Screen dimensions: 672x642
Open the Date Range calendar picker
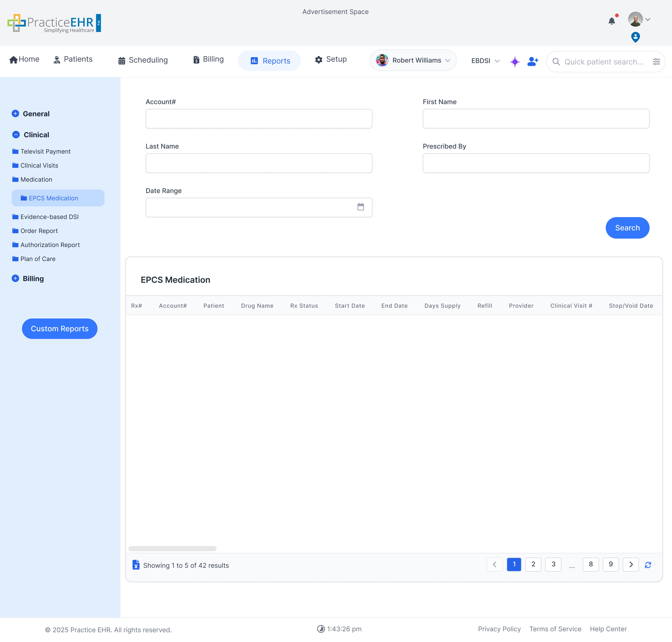pos(360,207)
